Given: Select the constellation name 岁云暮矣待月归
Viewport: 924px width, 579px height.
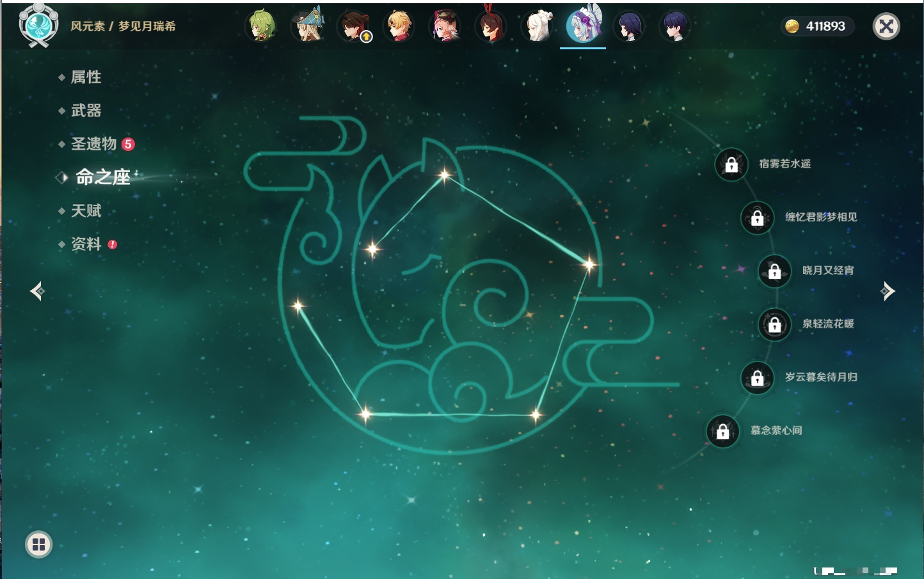Looking at the screenshot, I should tap(821, 377).
